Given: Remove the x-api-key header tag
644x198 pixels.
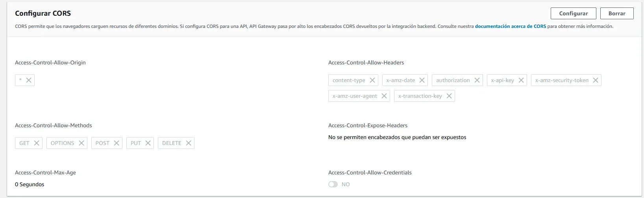Looking at the screenshot, I should [x=521, y=80].
